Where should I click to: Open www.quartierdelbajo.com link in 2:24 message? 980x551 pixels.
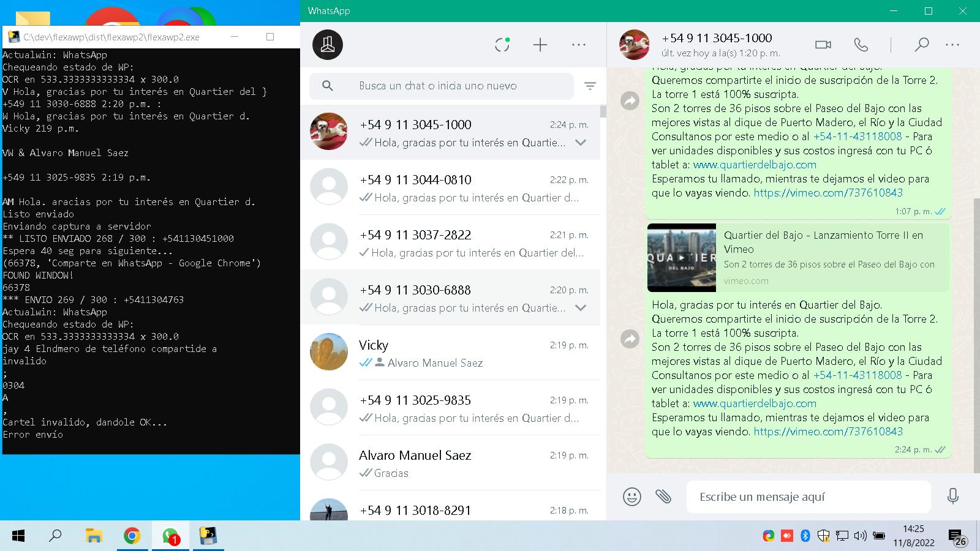click(755, 403)
